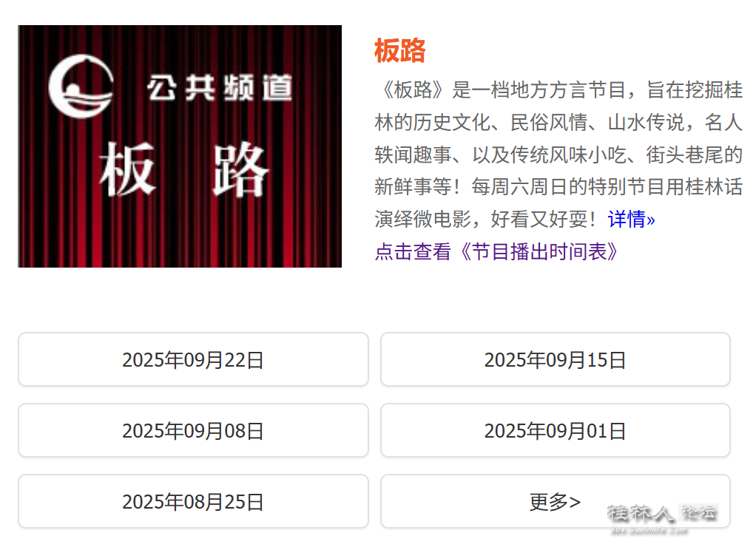Open the 节目播出时间表 schedule link
The height and width of the screenshot is (550, 756).
click(496, 251)
